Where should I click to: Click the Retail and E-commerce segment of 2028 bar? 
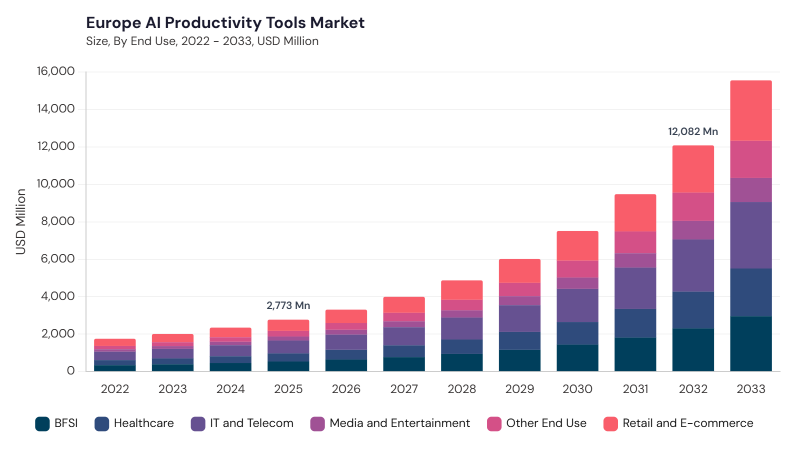click(x=462, y=290)
